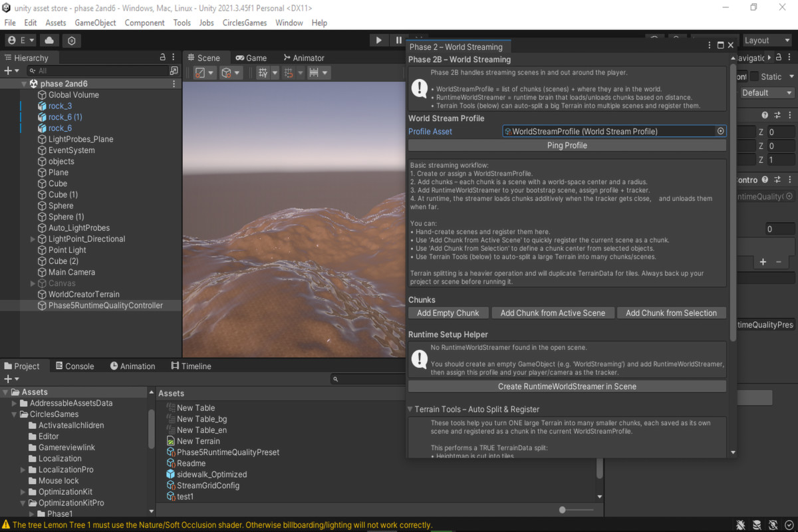Open the phase 2and6 scene options menu
The height and width of the screenshot is (532, 798).
(x=174, y=84)
